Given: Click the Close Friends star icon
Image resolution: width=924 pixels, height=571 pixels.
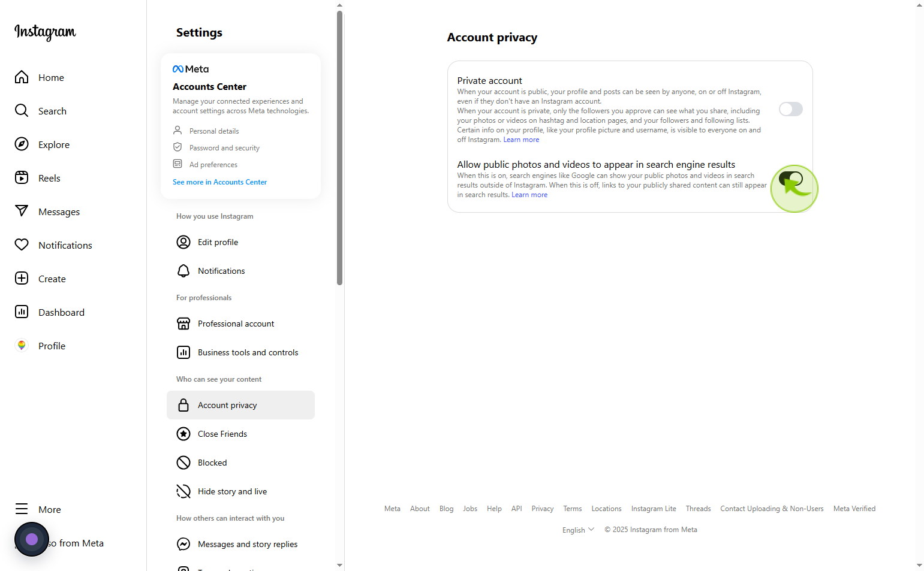Looking at the screenshot, I should (183, 434).
